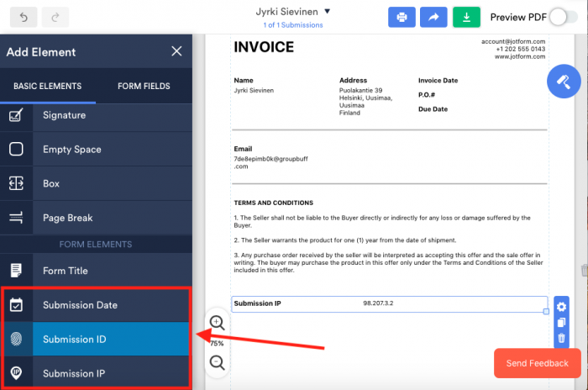Click the Invoice Date label
Viewport: 588px width, 390px height.
(438, 81)
